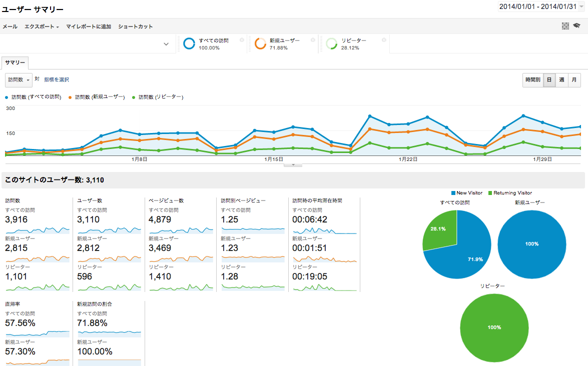Switch chart to 日 view
Viewport: 588px width, 366px height.
point(549,80)
